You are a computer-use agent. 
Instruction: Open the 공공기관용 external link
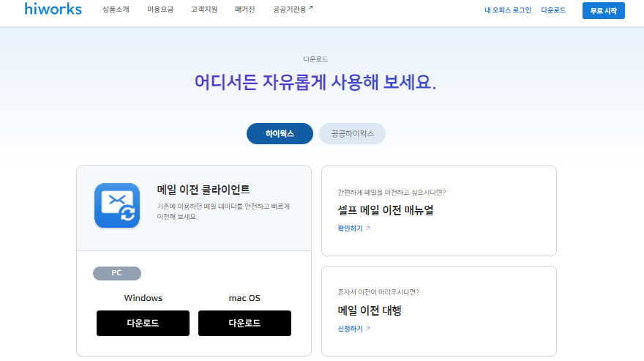click(x=293, y=9)
